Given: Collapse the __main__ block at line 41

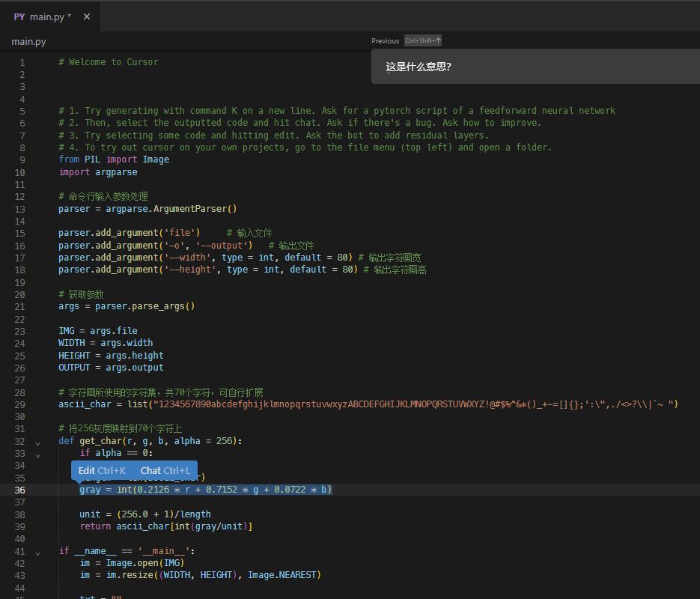Looking at the screenshot, I should click(37, 552).
